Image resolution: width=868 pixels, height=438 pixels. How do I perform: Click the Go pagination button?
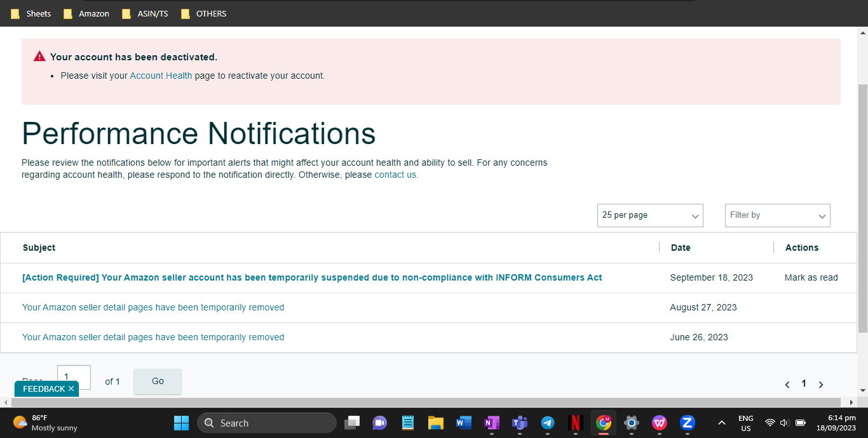click(158, 382)
